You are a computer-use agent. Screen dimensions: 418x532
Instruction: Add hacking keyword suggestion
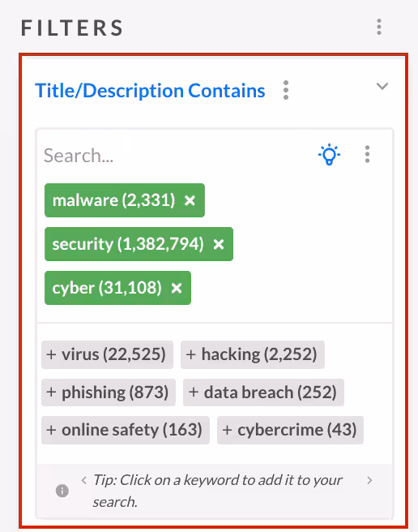click(253, 355)
